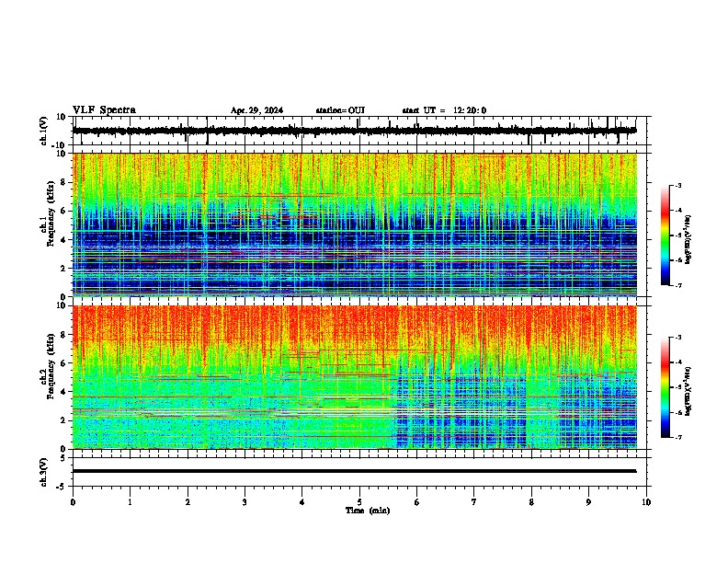Image resolution: width=728 pixels, height=563 pixels.
Task: Click inside the ch.2 spectrogram panel
Action: click(354, 377)
